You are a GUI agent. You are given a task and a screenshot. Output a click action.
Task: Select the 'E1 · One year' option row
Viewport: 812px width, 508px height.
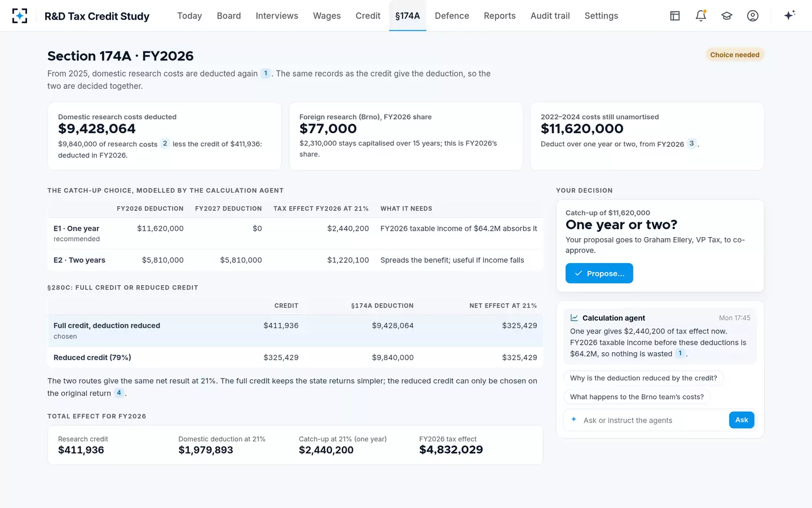[295, 233]
